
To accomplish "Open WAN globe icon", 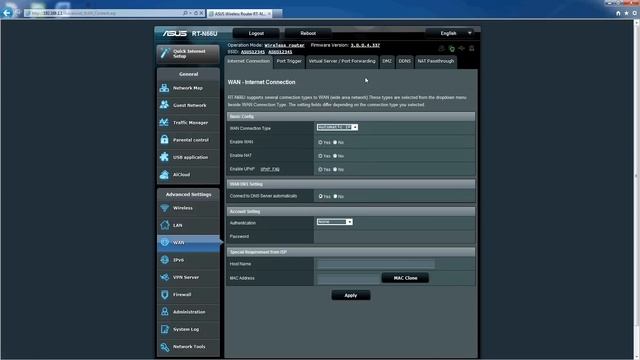I will (x=164, y=242).
